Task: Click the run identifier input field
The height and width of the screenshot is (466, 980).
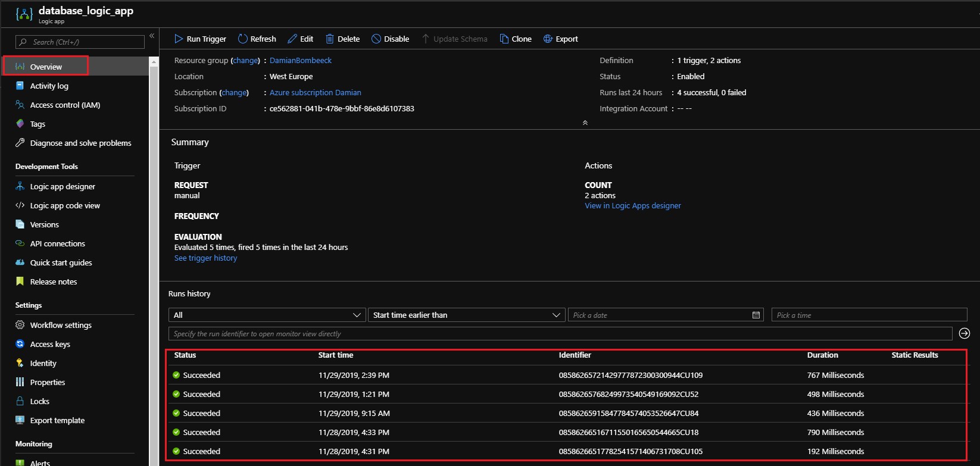Action: 560,333
